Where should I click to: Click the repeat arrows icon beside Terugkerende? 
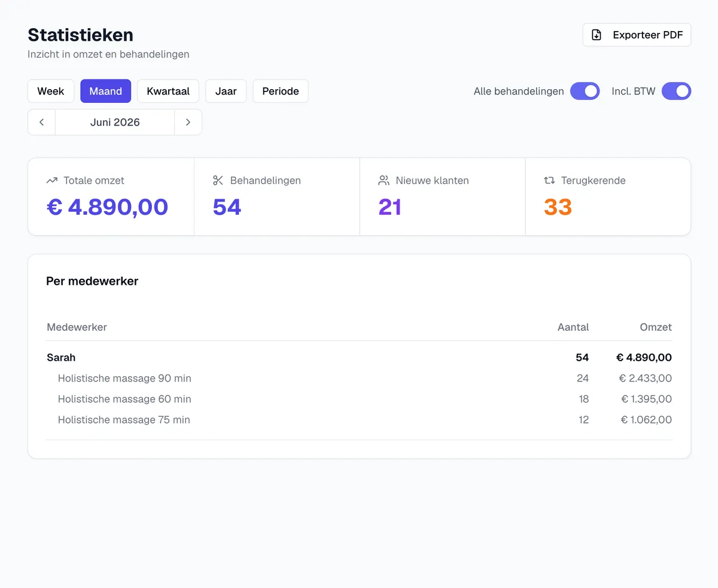[549, 181]
